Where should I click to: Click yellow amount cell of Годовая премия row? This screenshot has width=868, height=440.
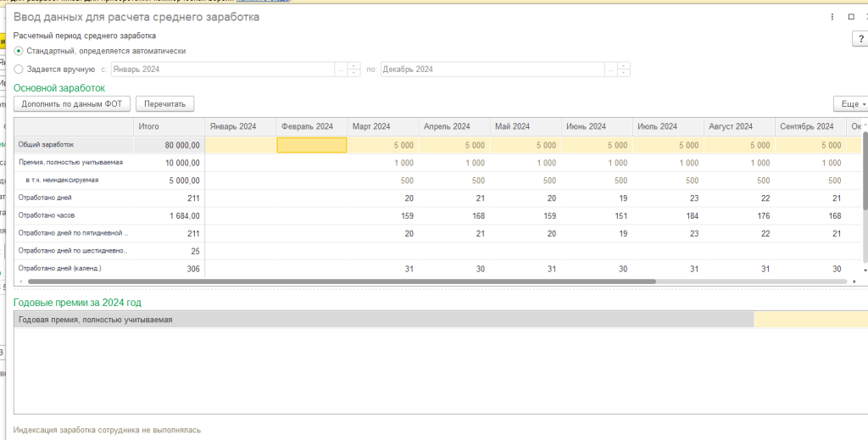(x=811, y=320)
